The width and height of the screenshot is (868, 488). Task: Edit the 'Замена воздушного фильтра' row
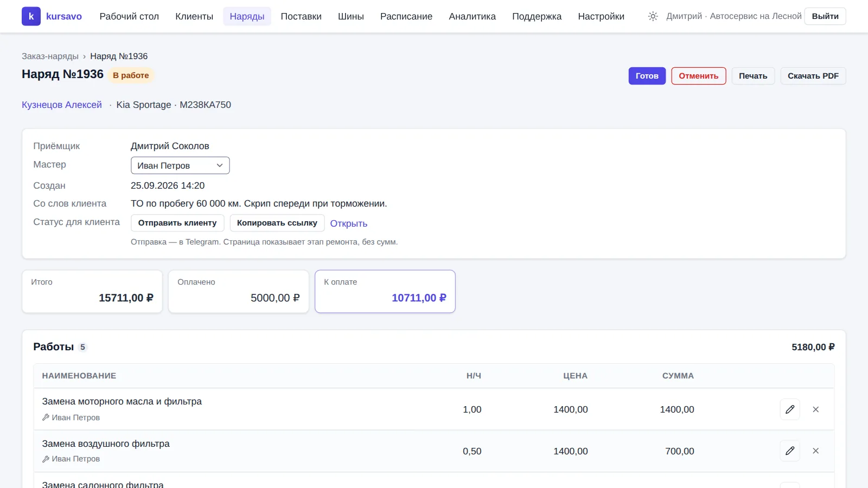click(790, 451)
